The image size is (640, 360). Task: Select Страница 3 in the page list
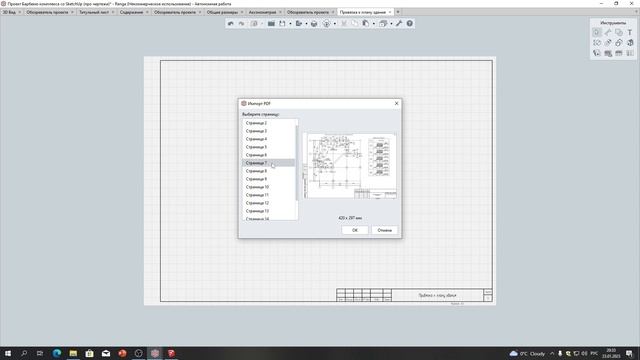pyautogui.click(x=269, y=131)
